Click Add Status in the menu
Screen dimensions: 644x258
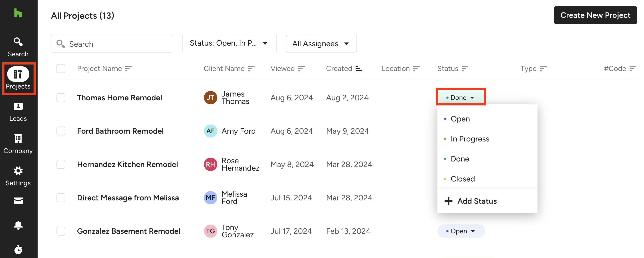coord(487,201)
